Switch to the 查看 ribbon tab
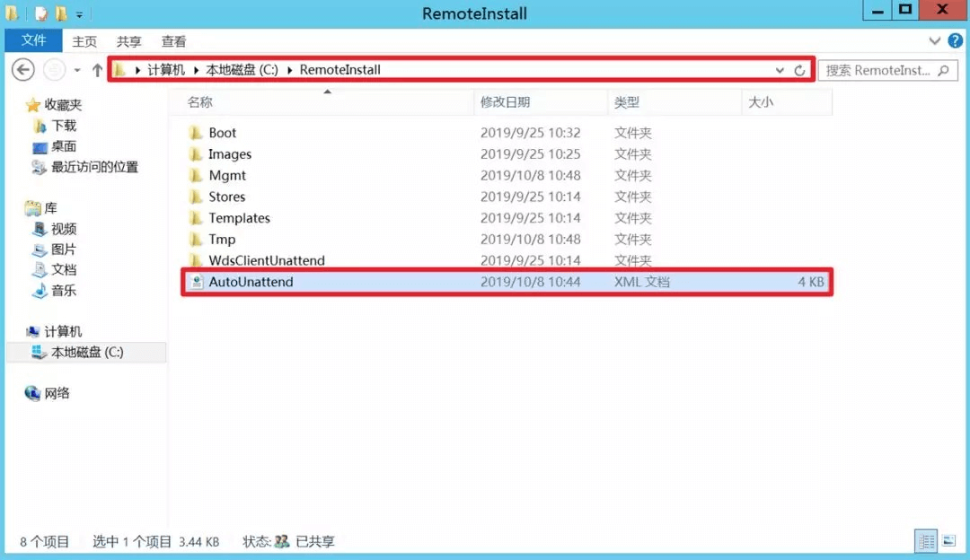Image resolution: width=970 pixels, height=560 pixels. 173,41
